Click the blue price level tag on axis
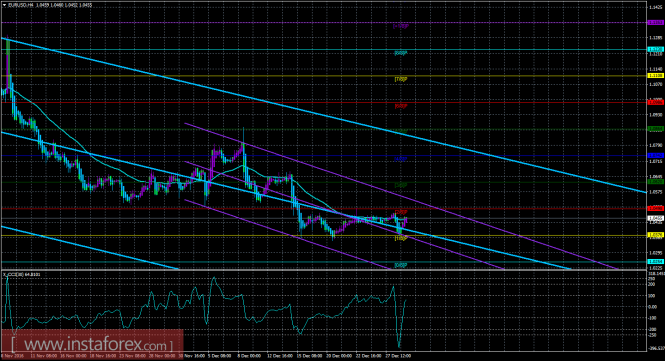The width and height of the screenshot is (665, 361). pyautogui.click(x=656, y=155)
